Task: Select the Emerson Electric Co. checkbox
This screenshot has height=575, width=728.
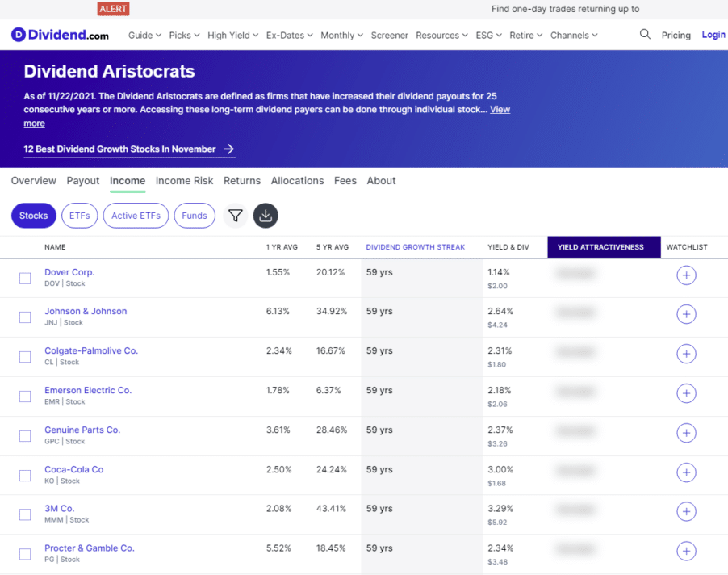Action: coord(25,397)
